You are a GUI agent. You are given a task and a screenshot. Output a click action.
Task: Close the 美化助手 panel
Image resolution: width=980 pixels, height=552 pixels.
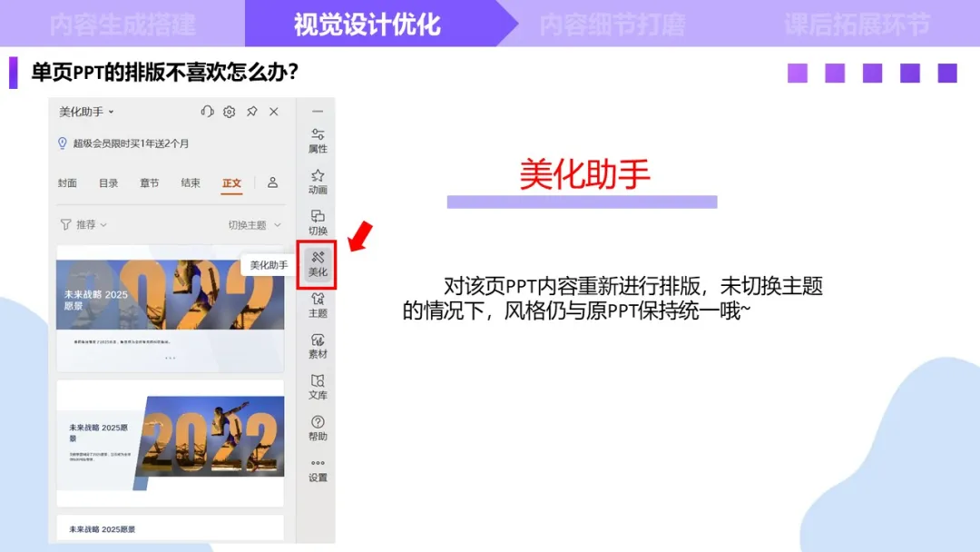[274, 112]
